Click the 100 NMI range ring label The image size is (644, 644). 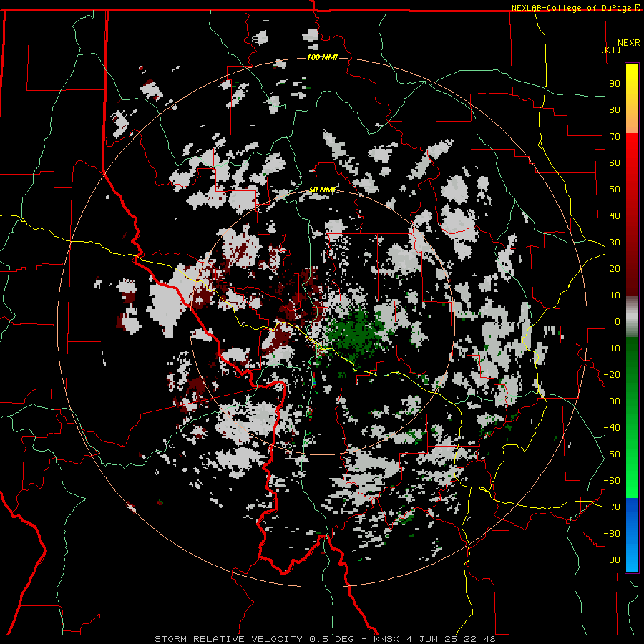[x=322, y=57]
